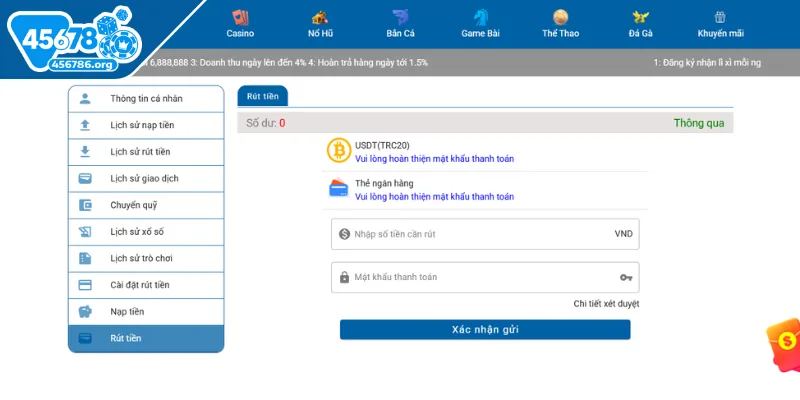Click the Thể Thao ball icon

pos(561,17)
